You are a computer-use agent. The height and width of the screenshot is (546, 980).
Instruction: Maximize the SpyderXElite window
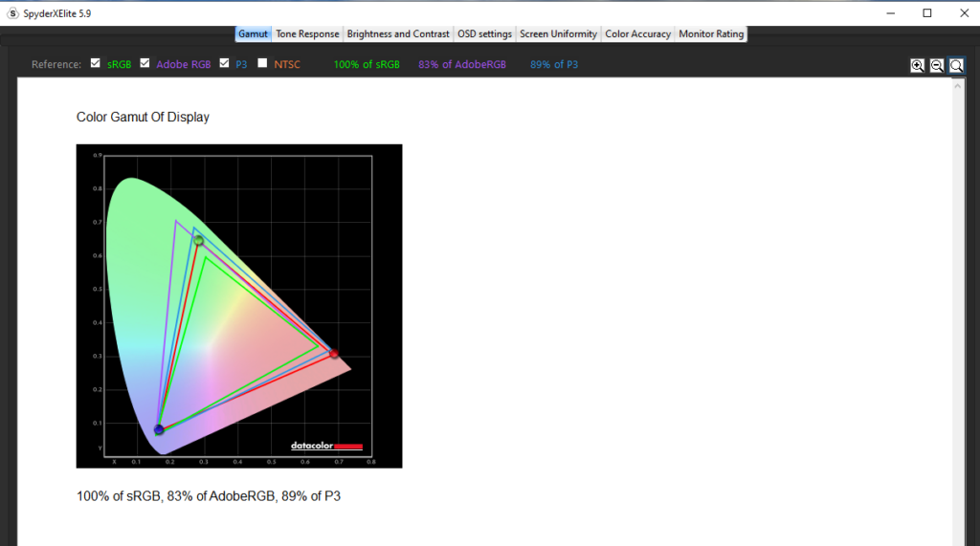tap(927, 13)
